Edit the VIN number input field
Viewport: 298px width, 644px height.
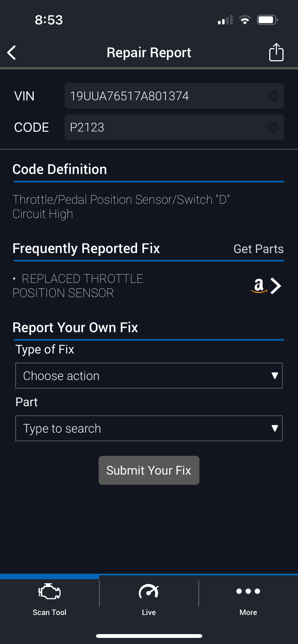click(165, 96)
